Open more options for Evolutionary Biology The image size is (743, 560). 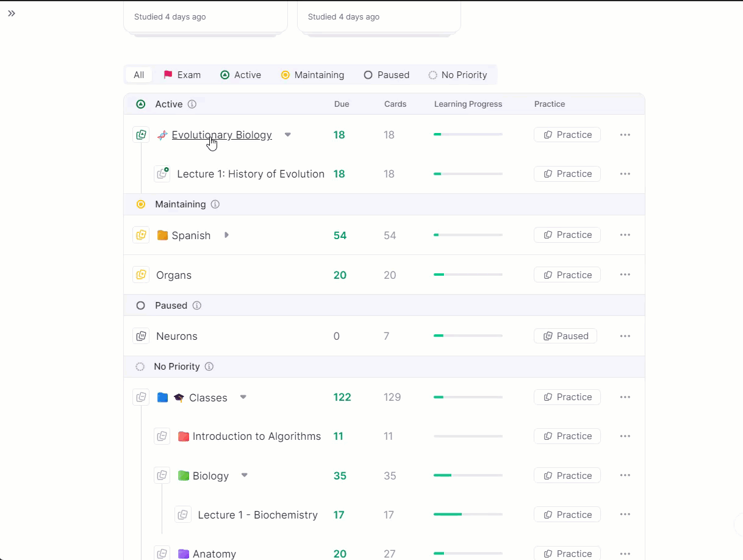625,135
